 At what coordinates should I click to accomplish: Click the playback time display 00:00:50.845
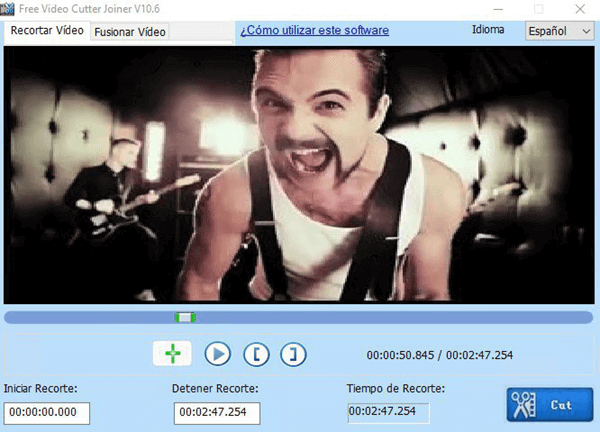(400, 355)
